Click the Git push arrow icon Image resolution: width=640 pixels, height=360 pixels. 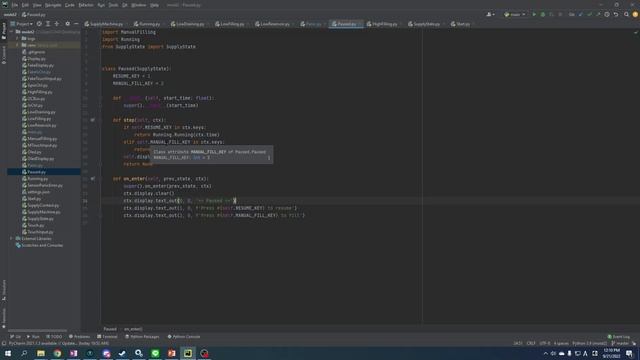point(598,15)
